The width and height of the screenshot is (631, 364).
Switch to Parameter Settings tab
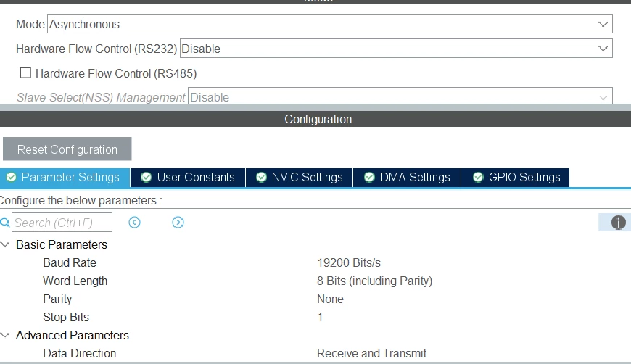click(65, 178)
